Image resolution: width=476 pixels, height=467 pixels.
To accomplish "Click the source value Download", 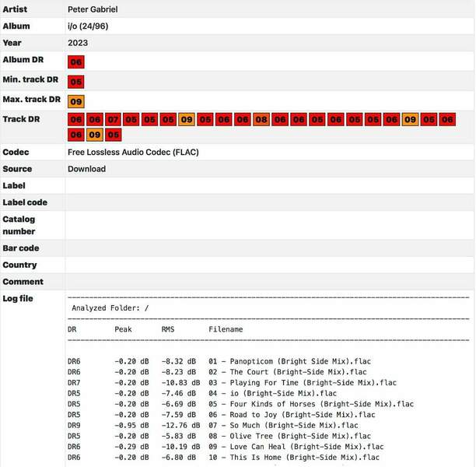I will (x=87, y=169).
